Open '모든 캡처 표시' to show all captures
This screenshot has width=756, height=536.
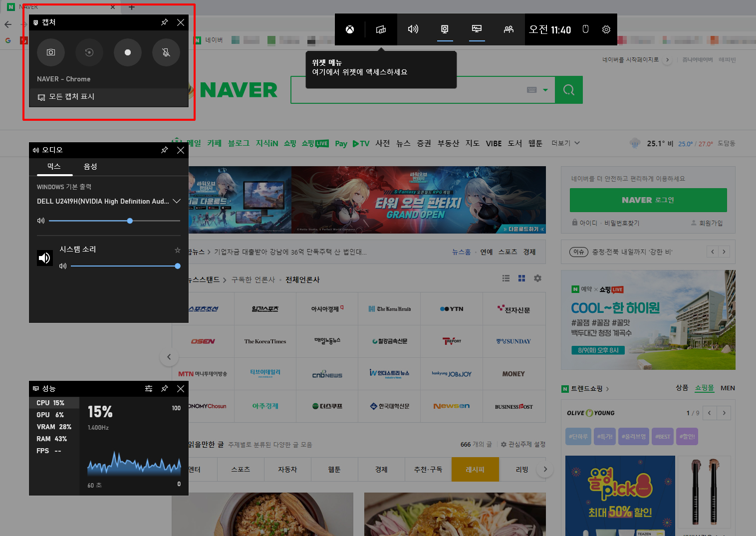click(x=109, y=97)
